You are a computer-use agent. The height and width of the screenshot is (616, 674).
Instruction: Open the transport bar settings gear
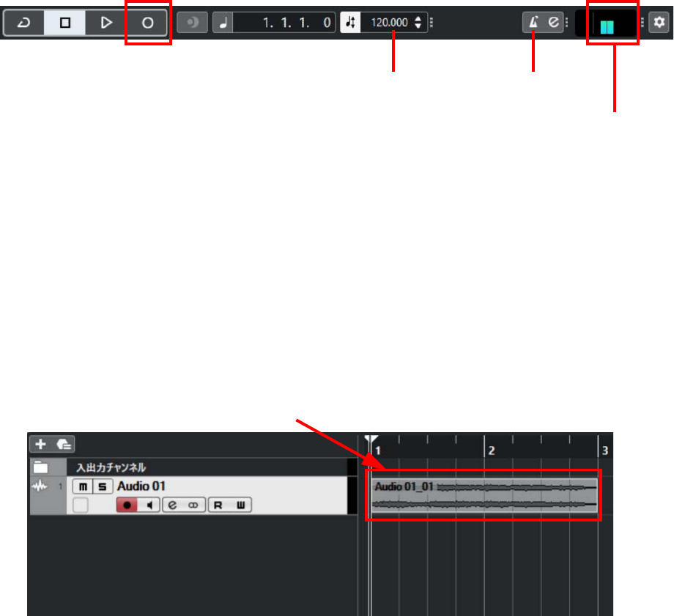coord(659,22)
